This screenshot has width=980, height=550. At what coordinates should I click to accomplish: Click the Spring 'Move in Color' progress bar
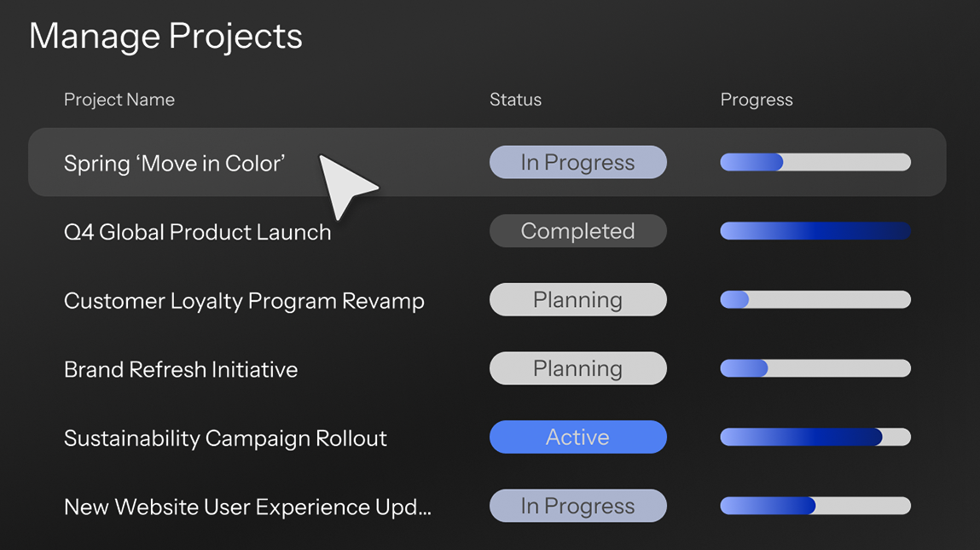pyautogui.click(x=815, y=162)
